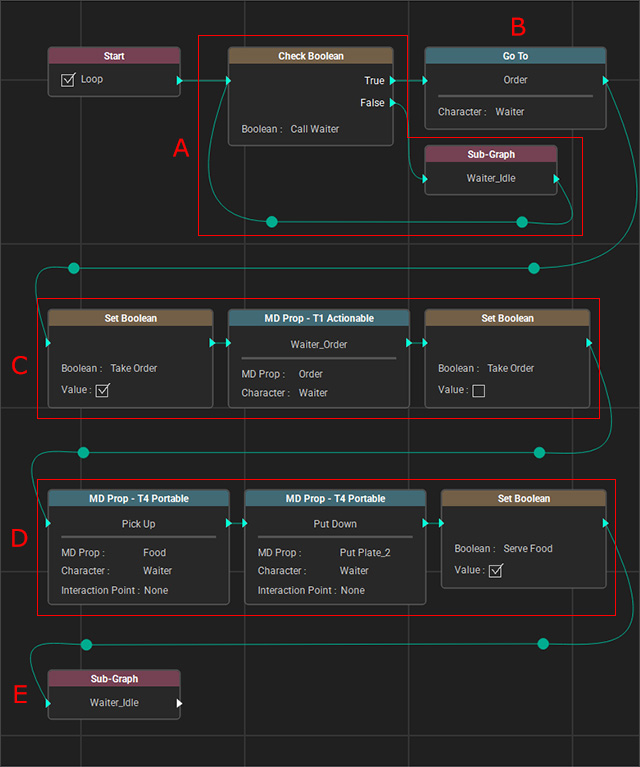Click the MD Prop - T1 Actionable input port
This screenshot has width=640, height=767.
pos(229,343)
